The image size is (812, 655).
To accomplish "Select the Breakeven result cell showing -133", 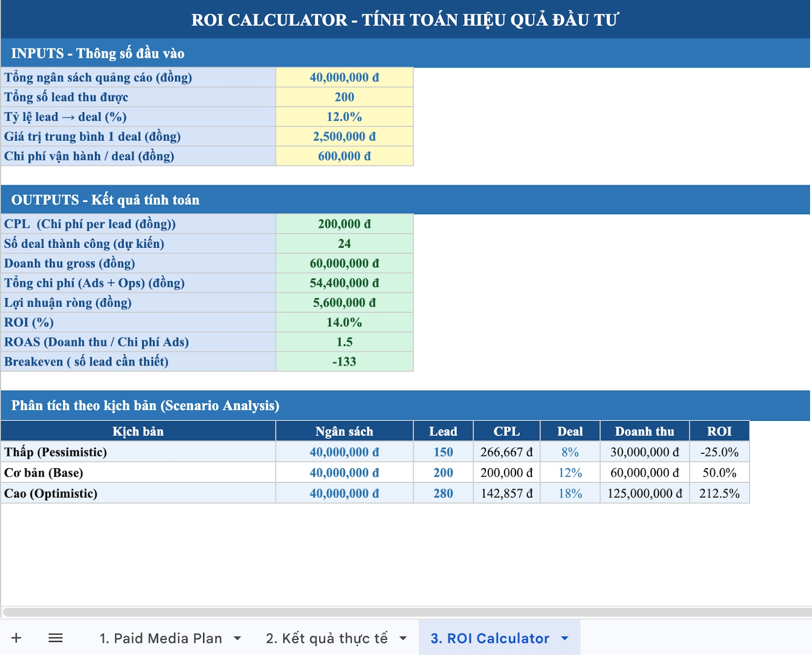I will click(344, 362).
